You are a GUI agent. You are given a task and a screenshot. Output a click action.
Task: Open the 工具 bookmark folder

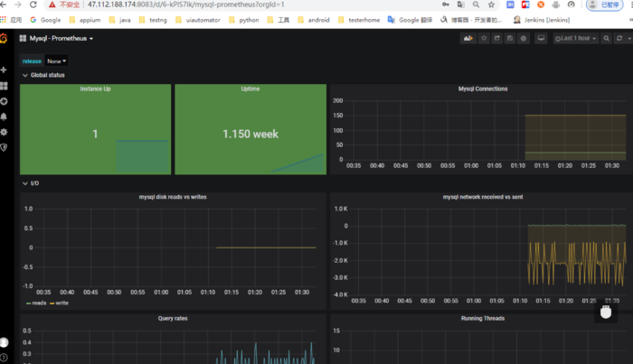pos(279,20)
